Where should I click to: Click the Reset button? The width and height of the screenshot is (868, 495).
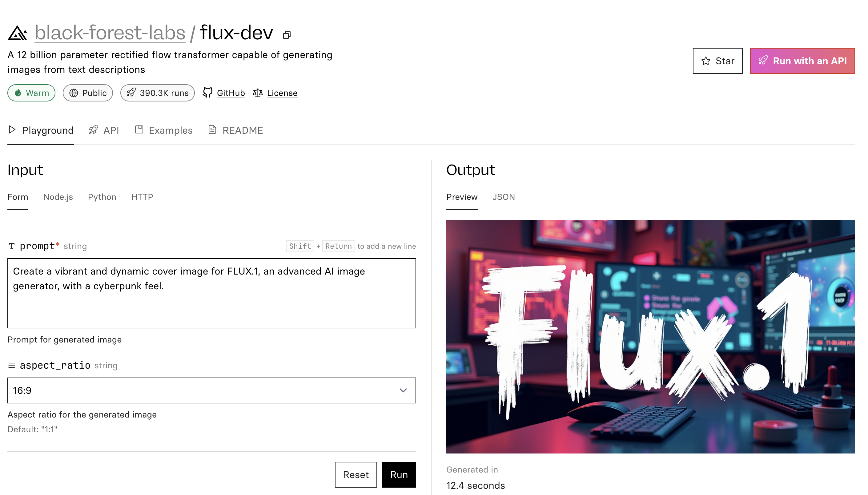pos(355,475)
